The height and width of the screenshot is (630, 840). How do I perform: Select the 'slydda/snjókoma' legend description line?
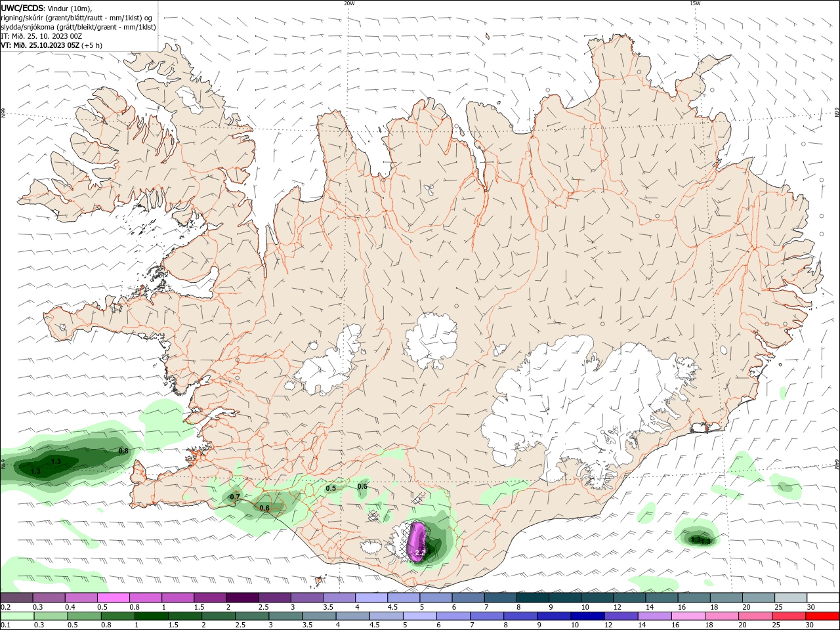click(78, 27)
